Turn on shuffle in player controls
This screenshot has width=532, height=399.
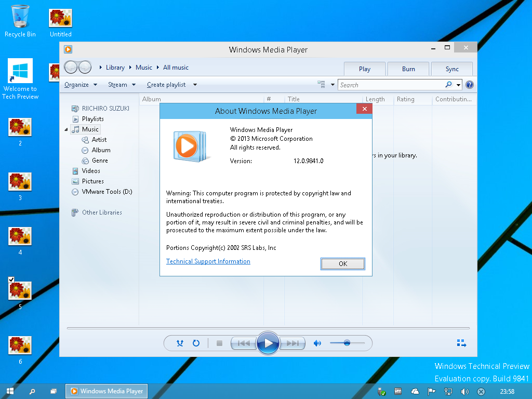(x=180, y=343)
